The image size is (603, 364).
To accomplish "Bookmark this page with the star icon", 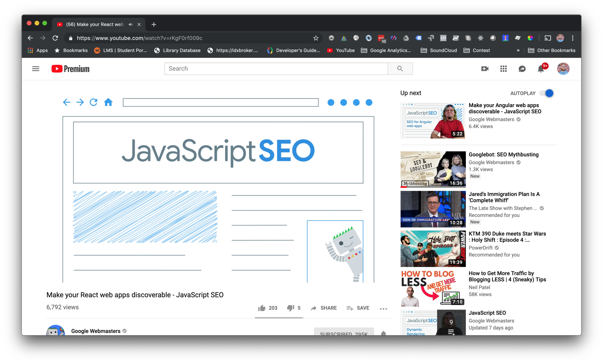I will tap(316, 38).
